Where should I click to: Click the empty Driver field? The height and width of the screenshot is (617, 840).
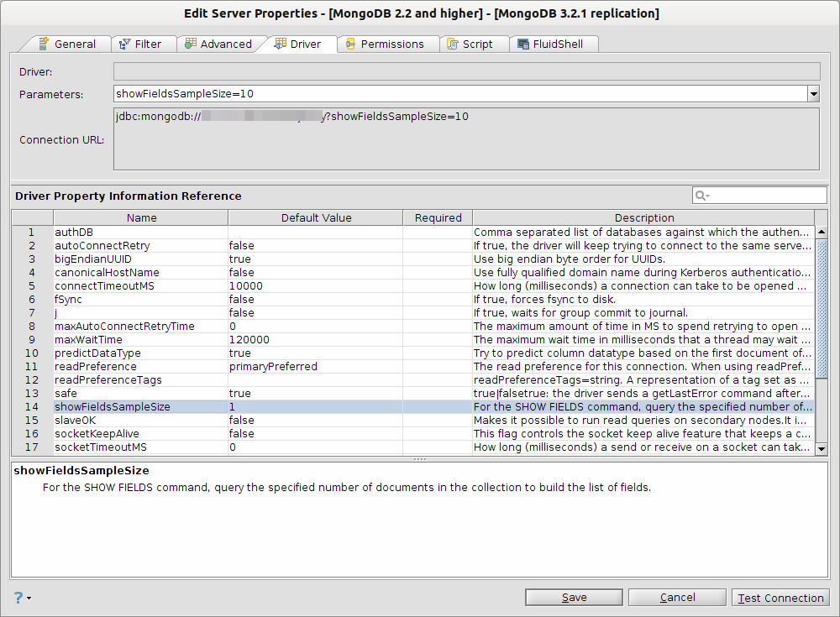(x=466, y=71)
